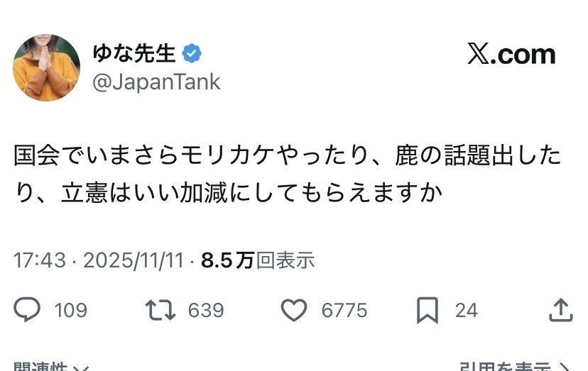Viewport: 588px width, 371px height.
Task: Click the blue verified badge
Action: pyautogui.click(x=192, y=53)
